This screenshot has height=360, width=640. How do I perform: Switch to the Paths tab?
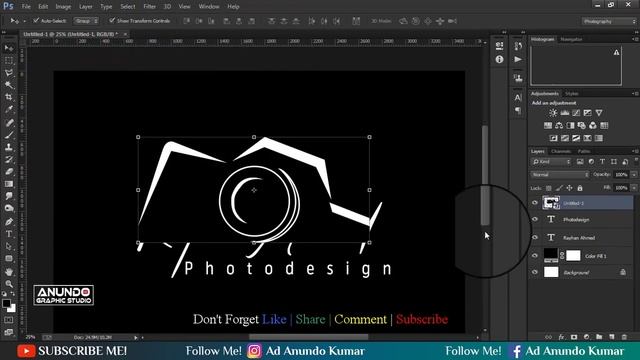click(584, 151)
